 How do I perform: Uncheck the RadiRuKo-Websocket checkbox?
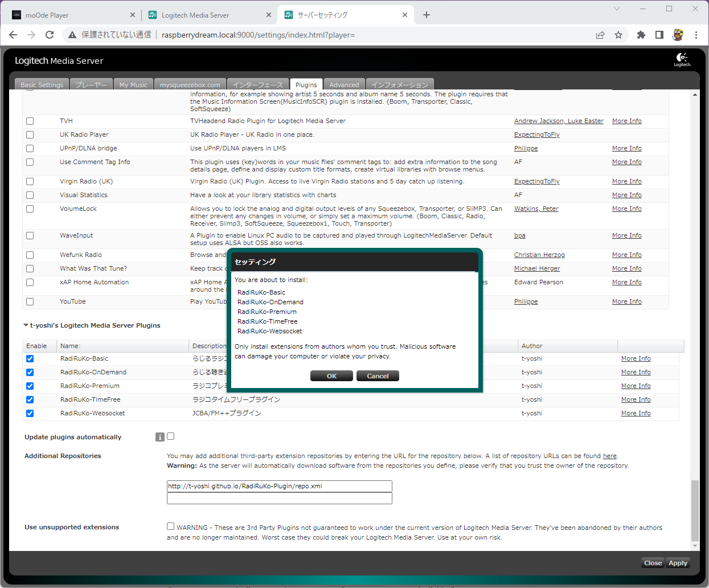(30, 414)
